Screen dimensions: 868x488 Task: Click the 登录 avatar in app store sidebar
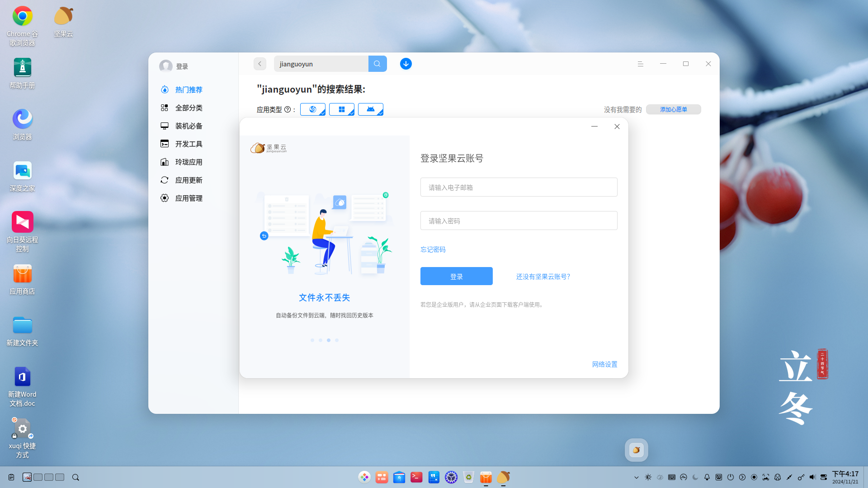point(166,66)
